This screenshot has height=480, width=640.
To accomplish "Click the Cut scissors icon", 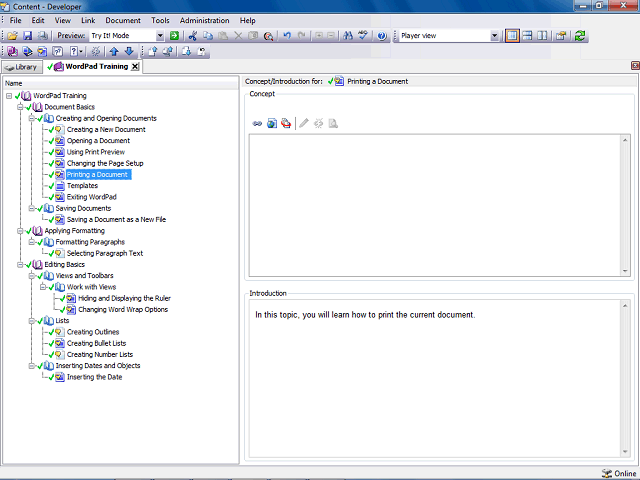I will [x=193, y=36].
